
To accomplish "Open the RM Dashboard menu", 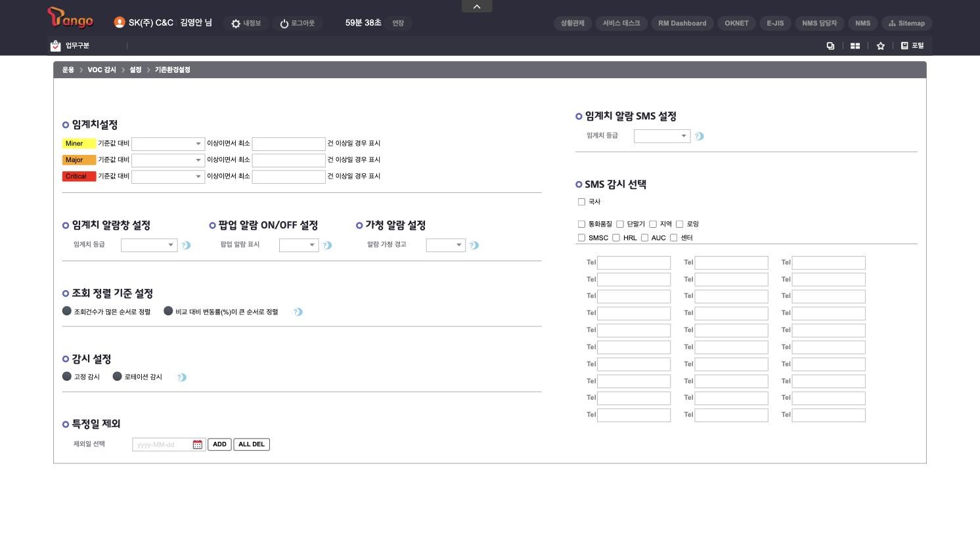I will [682, 23].
